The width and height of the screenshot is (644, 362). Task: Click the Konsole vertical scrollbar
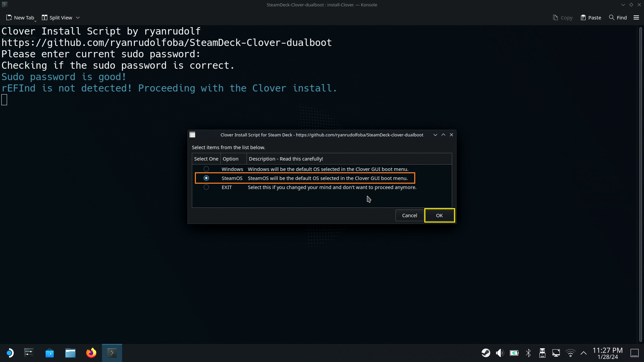[640, 184]
